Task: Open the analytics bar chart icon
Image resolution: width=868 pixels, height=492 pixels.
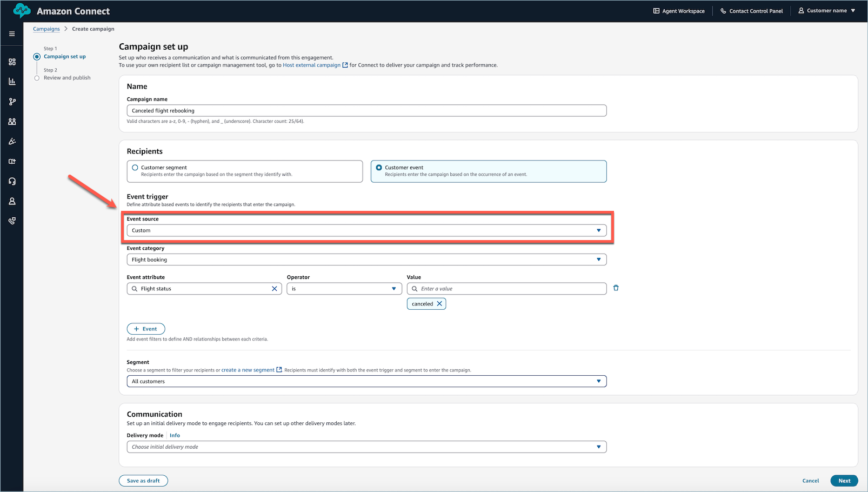Action: pyautogui.click(x=12, y=81)
